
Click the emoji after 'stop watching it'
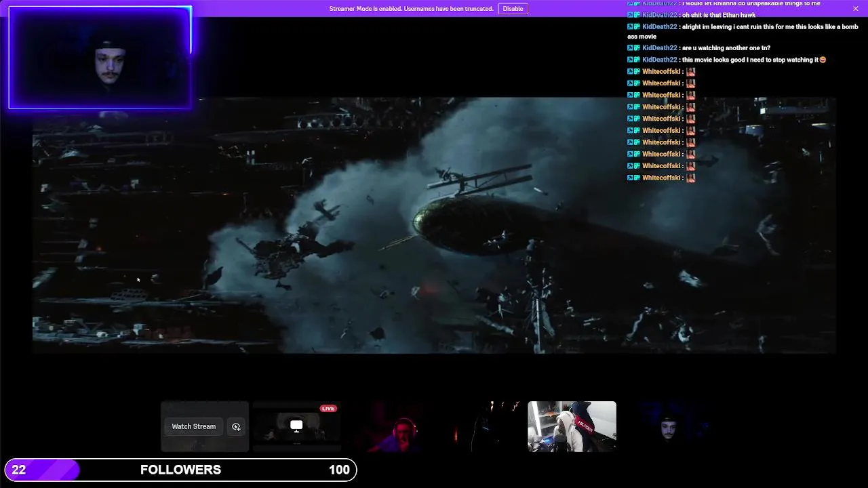(x=823, y=60)
